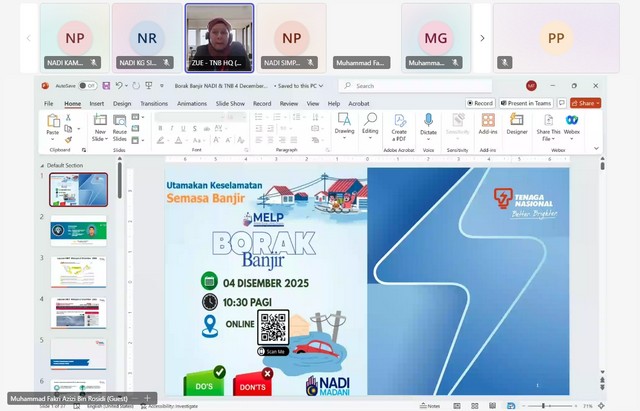640x411 pixels.
Task: Open the Webex ribbon button
Action: (572, 124)
